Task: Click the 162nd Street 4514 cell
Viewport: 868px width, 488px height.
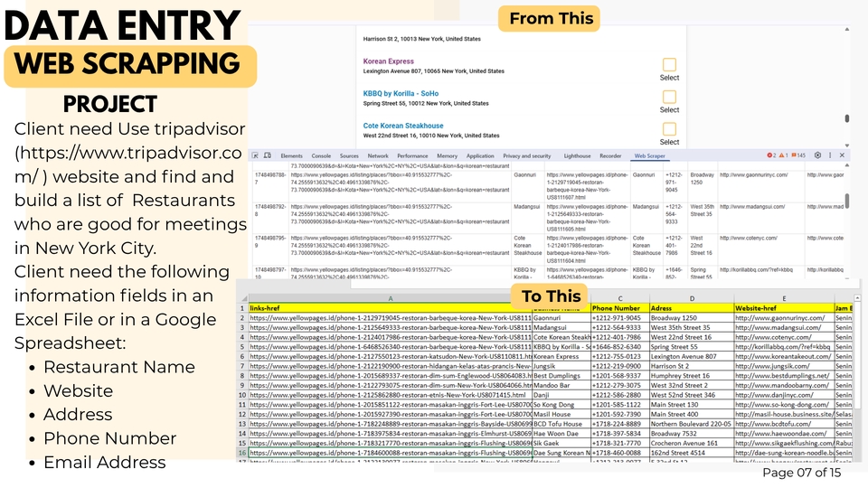Action: tap(692, 453)
